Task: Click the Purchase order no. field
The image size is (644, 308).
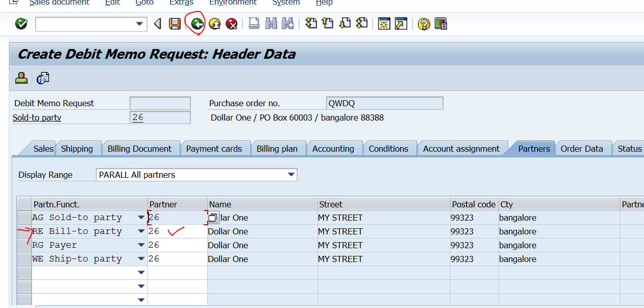Action: coord(384,103)
